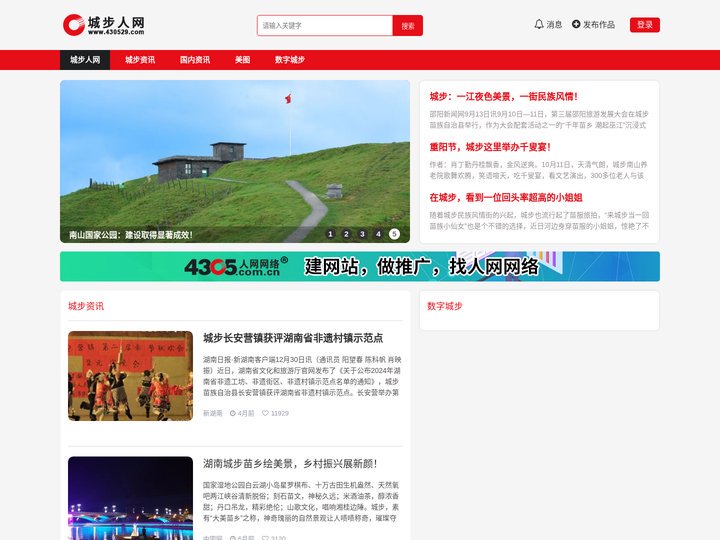Open headline 城步：一江夜色美景，一街民族风情

[x=503, y=96]
